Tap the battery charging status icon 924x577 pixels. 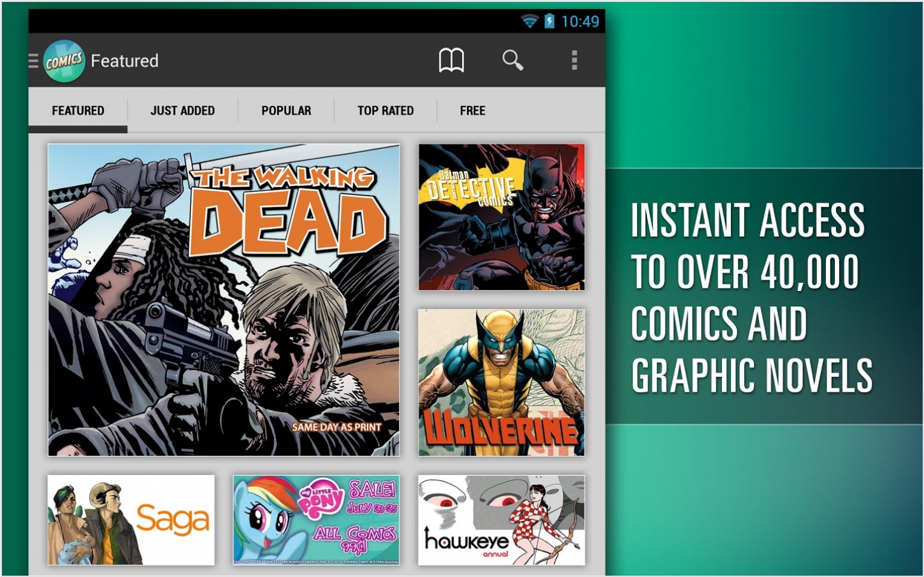[x=549, y=22]
